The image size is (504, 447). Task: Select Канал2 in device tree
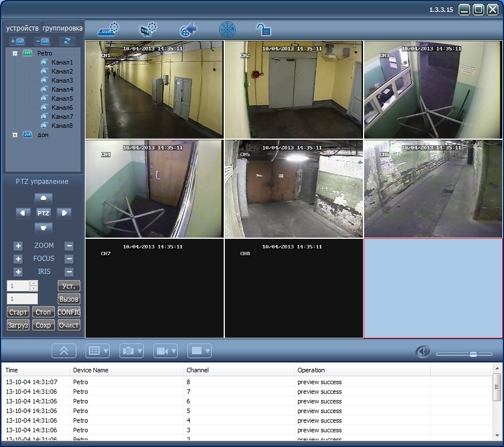tap(62, 71)
